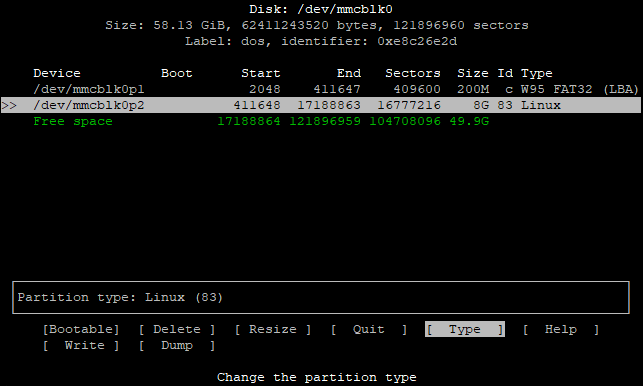643x386 pixels.
Task: Activate the highlighted Type option
Action: [x=465, y=329]
